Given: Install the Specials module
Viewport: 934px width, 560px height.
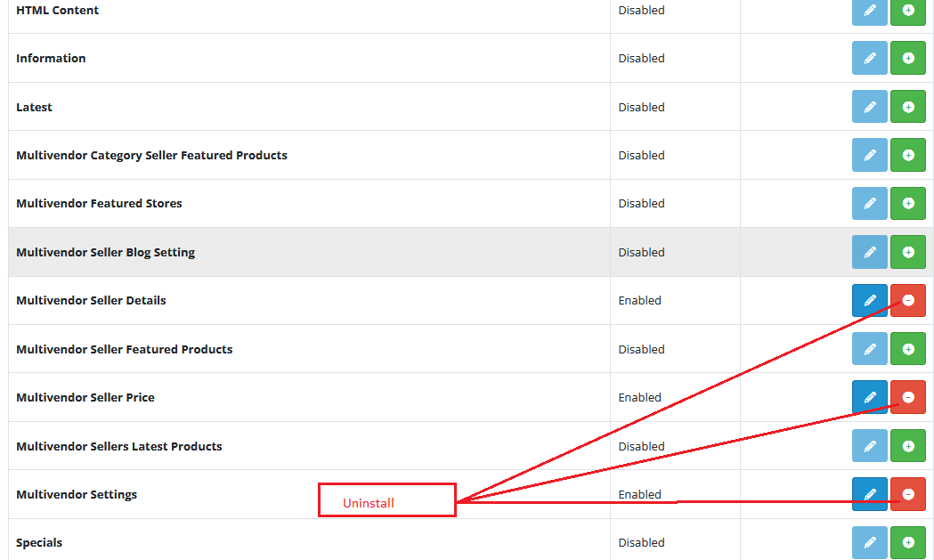Looking at the screenshot, I should point(907,542).
